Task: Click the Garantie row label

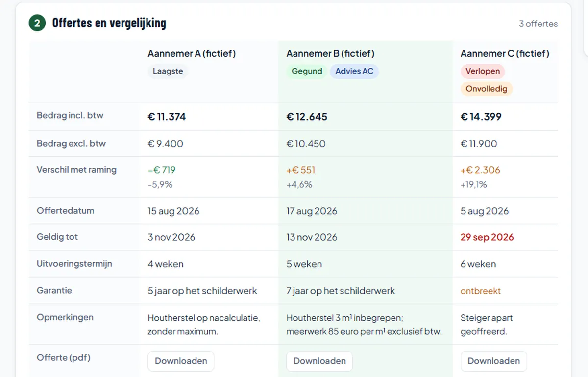Action: tap(54, 290)
